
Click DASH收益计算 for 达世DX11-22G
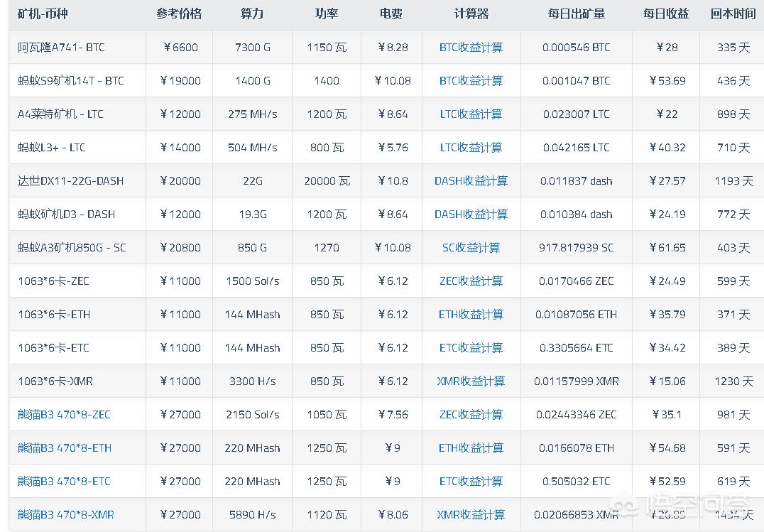(471, 181)
